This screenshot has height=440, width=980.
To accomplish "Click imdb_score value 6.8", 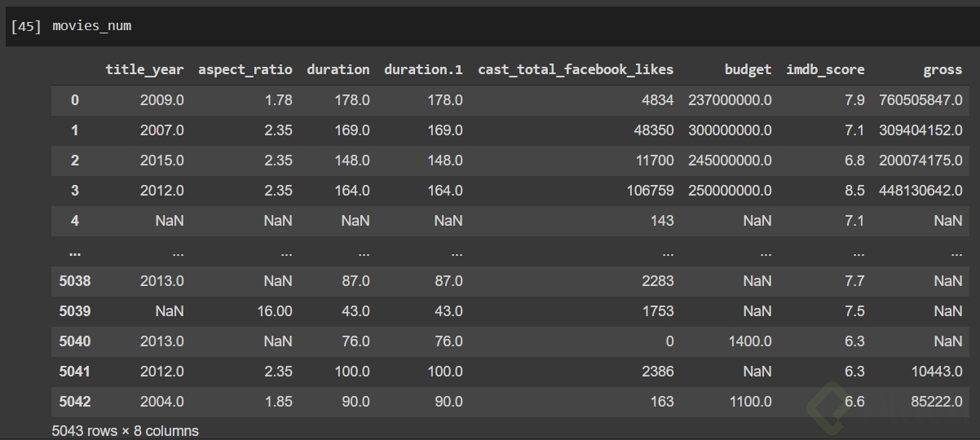I will (855, 160).
